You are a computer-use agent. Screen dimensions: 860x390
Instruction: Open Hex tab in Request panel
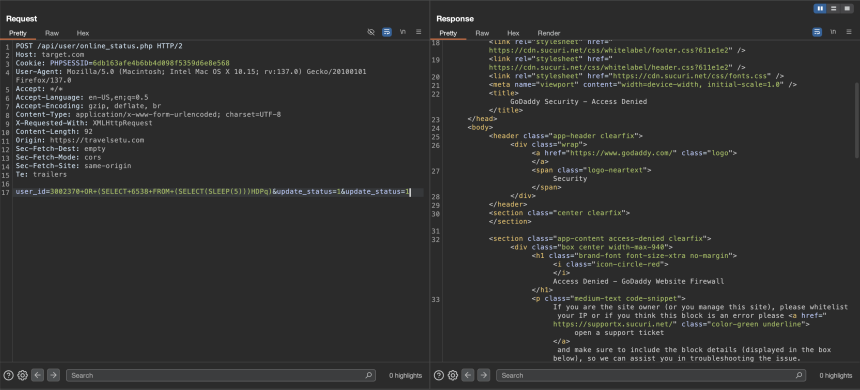point(83,33)
